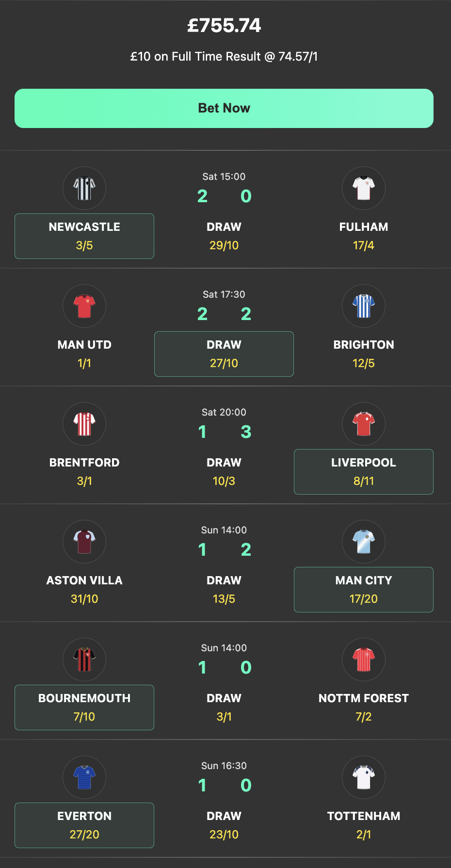The image size is (451, 868).
Task: Select Fulham to win at 17/4
Action: [364, 236]
